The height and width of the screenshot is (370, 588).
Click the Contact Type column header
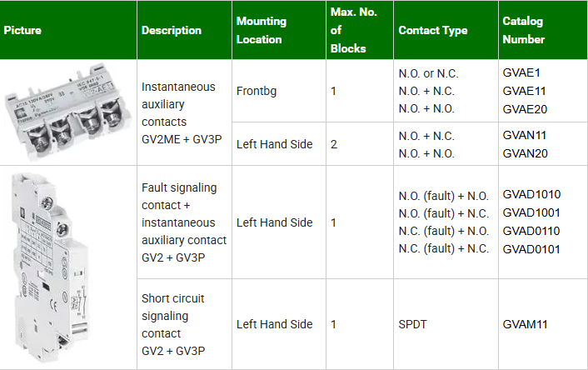click(x=433, y=31)
